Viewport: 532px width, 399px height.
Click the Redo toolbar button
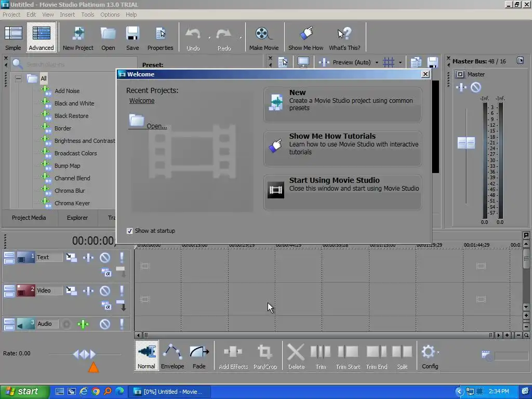tap(224, 38)
